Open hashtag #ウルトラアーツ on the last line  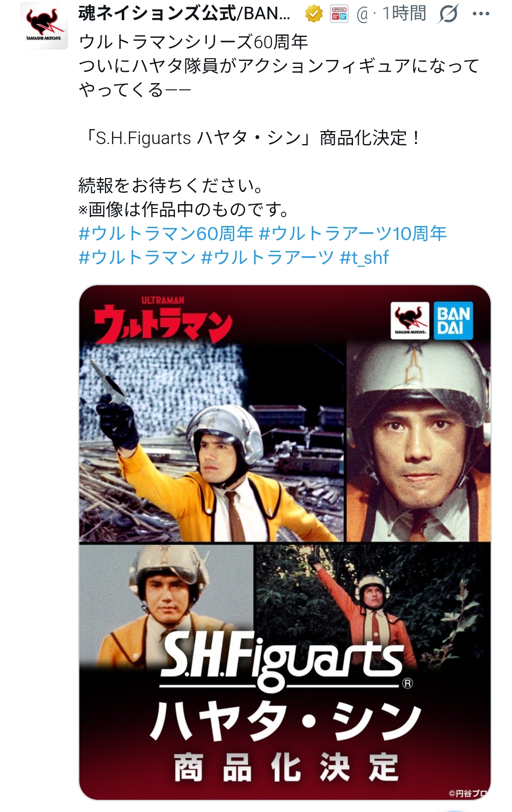click(x=268, y=258)
